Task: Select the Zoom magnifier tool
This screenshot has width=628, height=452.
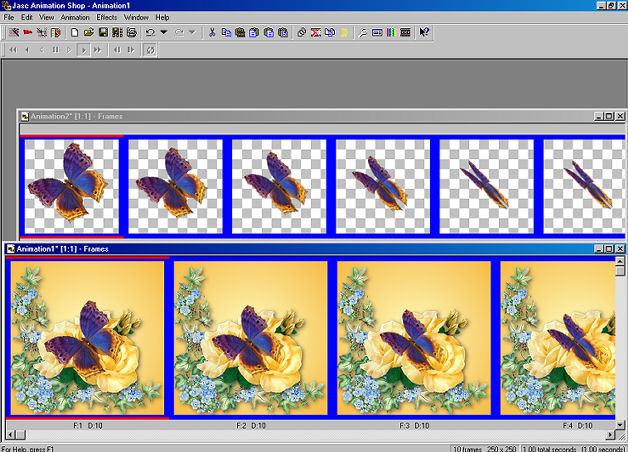Action: point(362,32)
